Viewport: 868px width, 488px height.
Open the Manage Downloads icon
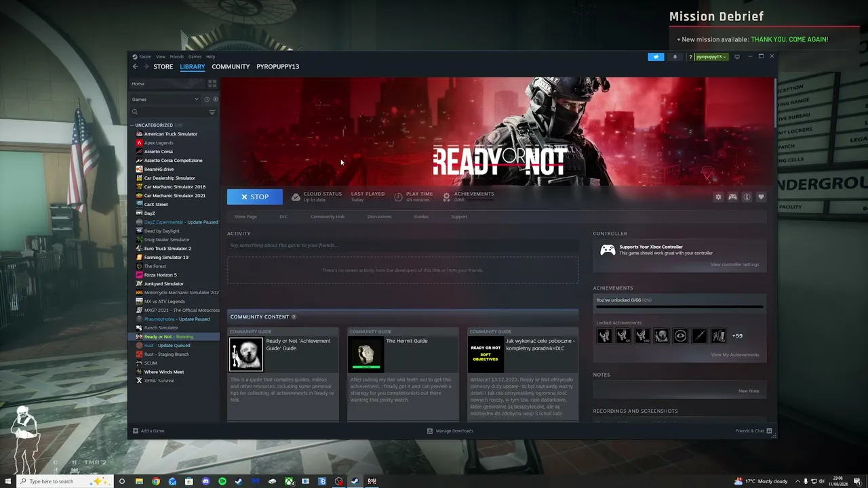(430, 431)
